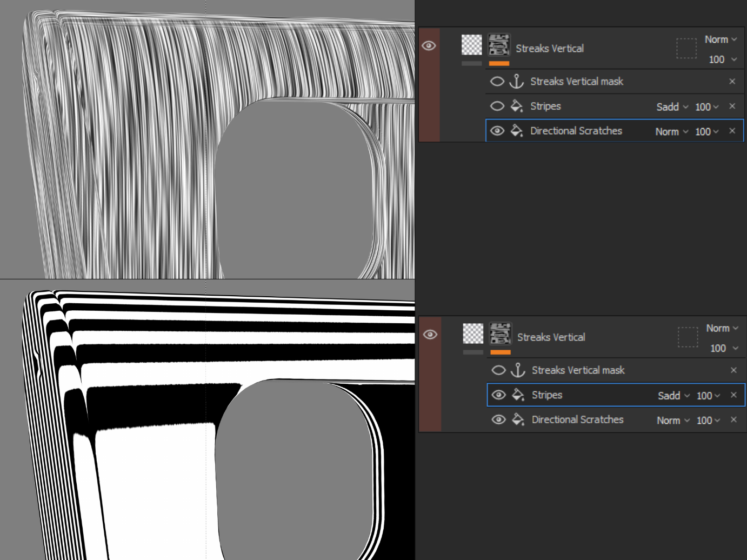Remove the Streaks Vertical mask anchor in upper stack
This screenshot has width=747, height=560.
point(732,82)
